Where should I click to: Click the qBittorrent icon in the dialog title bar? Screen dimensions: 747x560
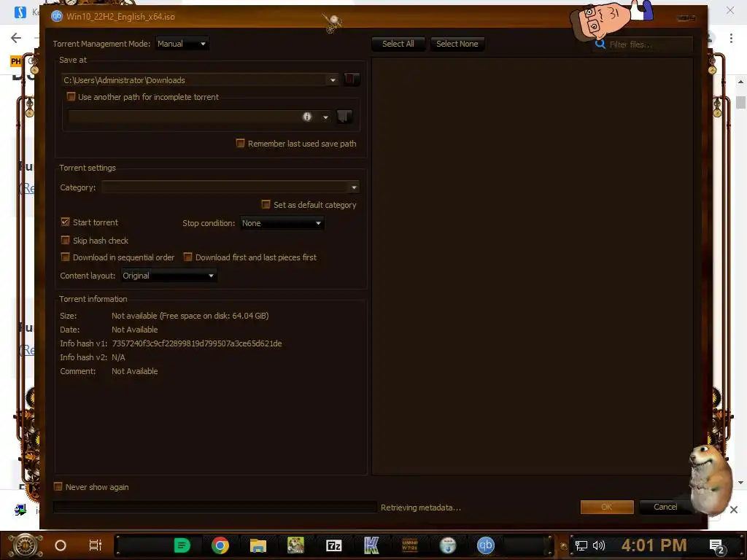pyautogui.click(x=57, y=16)
